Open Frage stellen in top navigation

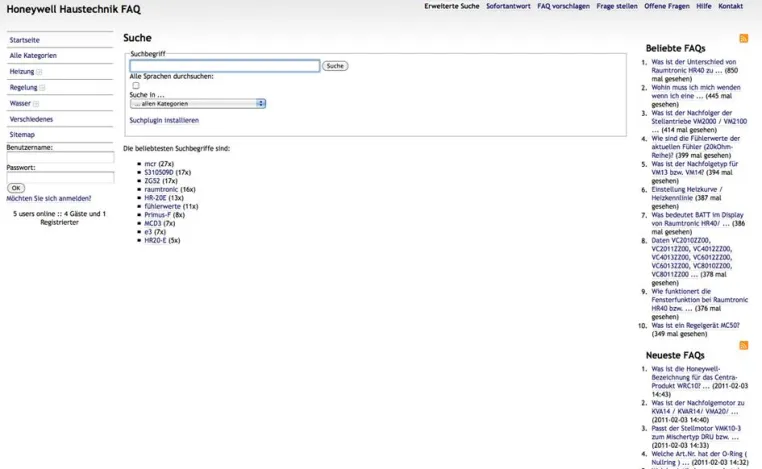617,6
